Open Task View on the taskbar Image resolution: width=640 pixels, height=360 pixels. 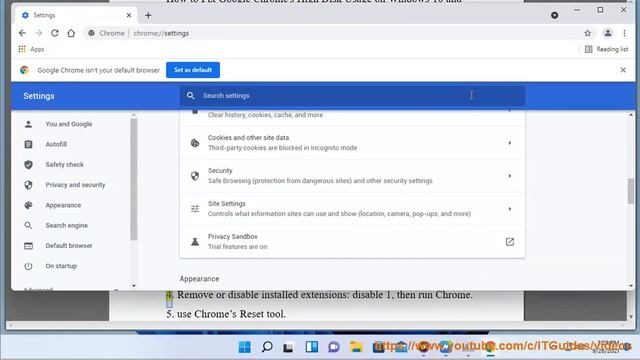pyautogui.click(x=289, y=347)
